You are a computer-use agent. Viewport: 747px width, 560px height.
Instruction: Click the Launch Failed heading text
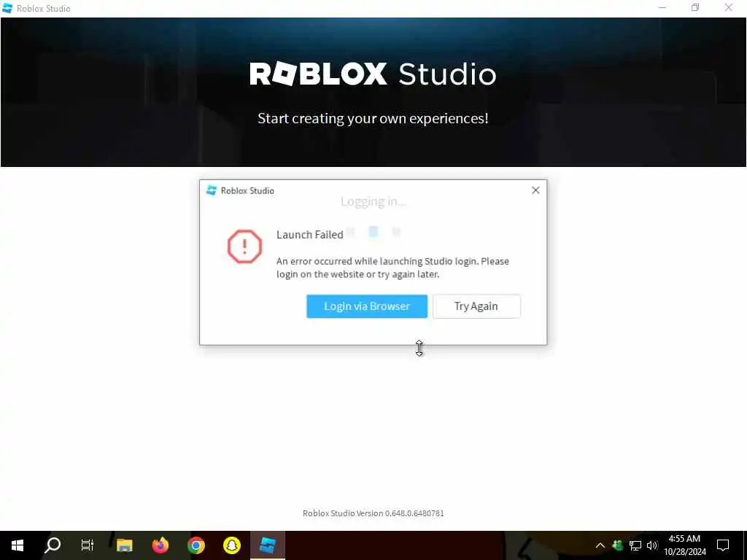pos(309,235)
